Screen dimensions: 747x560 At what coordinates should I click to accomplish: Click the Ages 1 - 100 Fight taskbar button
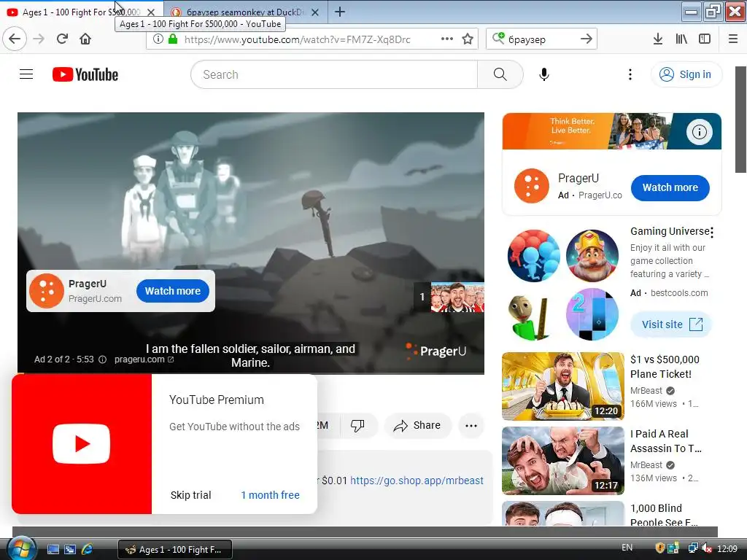click(175, 550)
